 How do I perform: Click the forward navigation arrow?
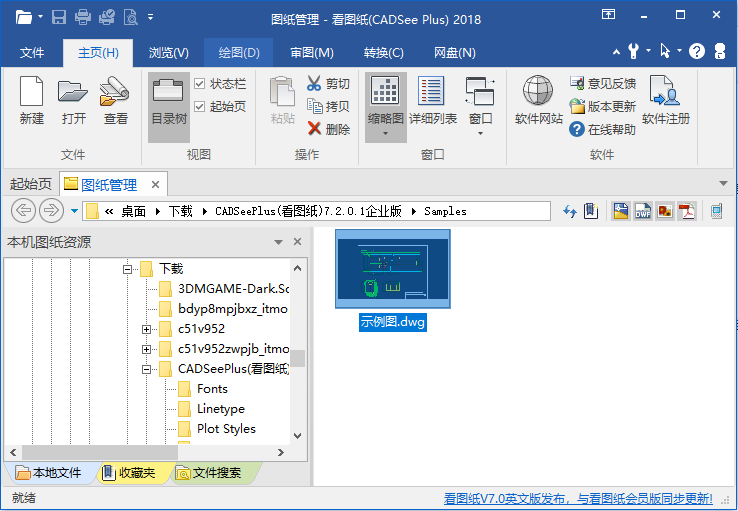tap(51, 211)
